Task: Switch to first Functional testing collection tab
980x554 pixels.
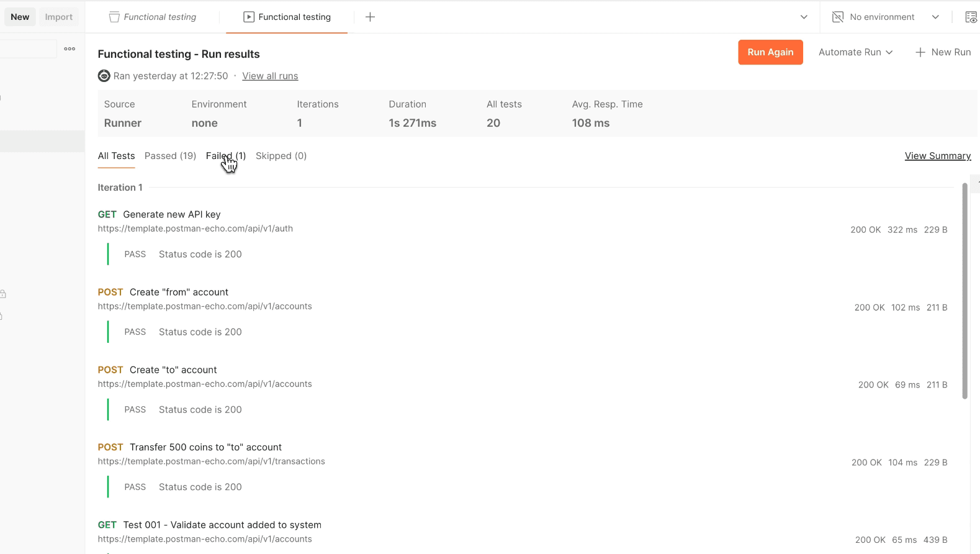Action: click(x=153, y=17)
